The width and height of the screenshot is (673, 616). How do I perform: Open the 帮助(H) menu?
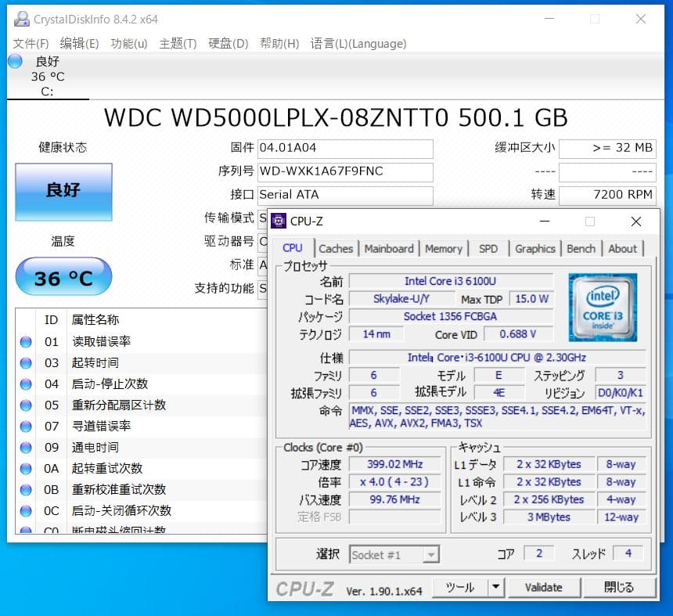(x=279, y=43)
